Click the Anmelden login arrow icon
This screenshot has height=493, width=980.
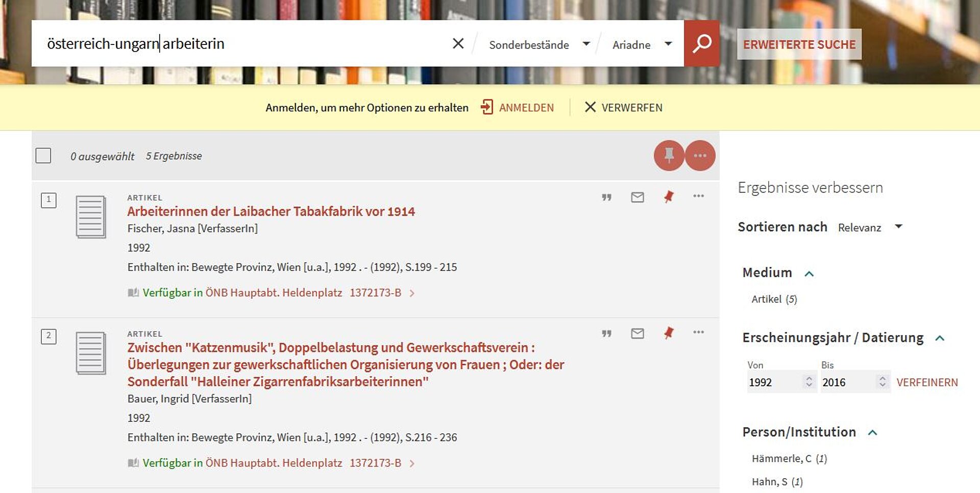pos(487,107)
